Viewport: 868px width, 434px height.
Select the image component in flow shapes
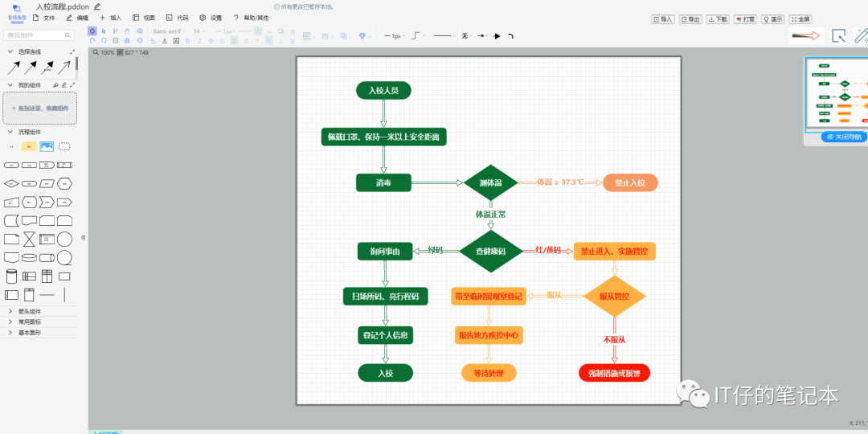tap(47, 146)
